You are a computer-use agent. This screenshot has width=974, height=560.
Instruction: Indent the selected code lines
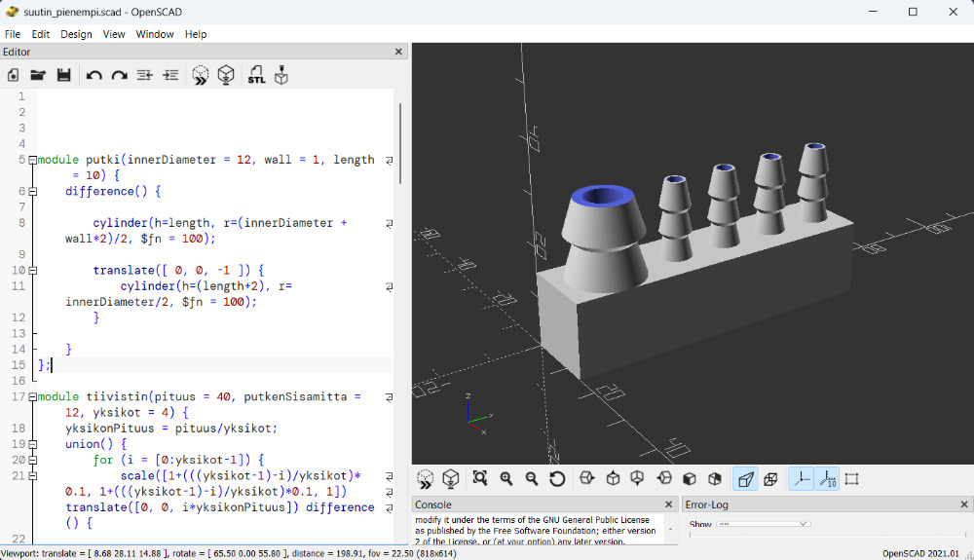click(170, 75)
